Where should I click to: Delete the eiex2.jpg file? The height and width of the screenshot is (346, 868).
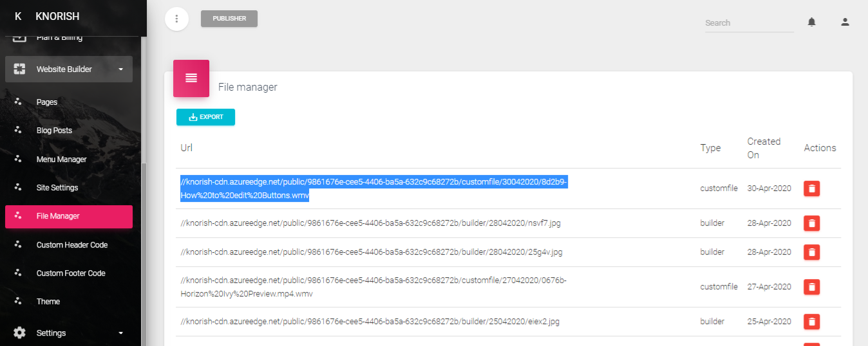(812, 322)
